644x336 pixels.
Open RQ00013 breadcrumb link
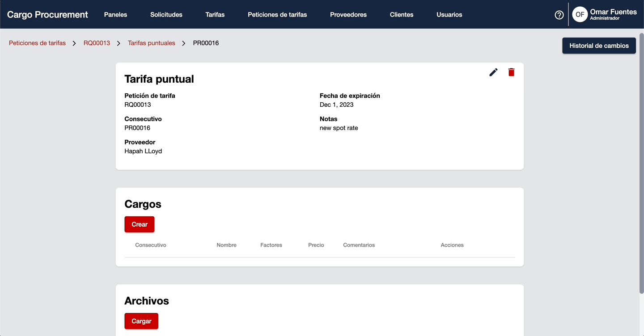[97, 43]
